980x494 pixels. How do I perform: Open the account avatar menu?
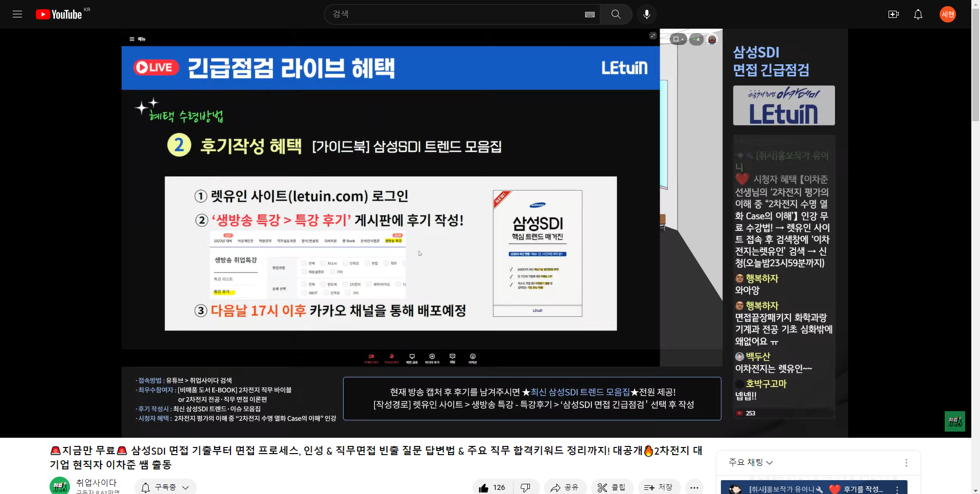[x=947, y=14]
